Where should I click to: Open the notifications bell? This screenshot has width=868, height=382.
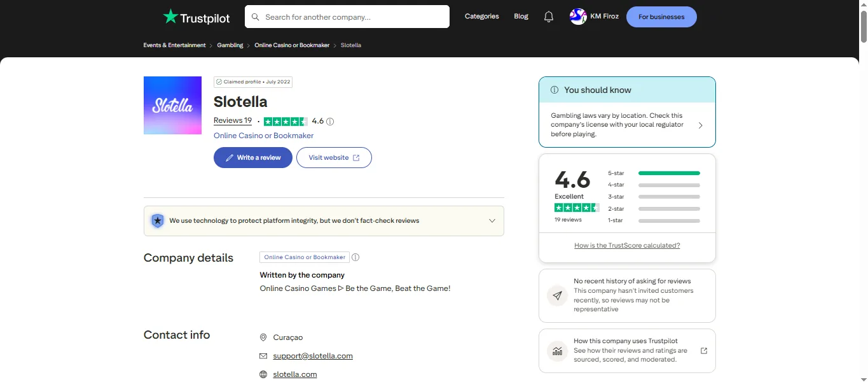click(549, 17)
